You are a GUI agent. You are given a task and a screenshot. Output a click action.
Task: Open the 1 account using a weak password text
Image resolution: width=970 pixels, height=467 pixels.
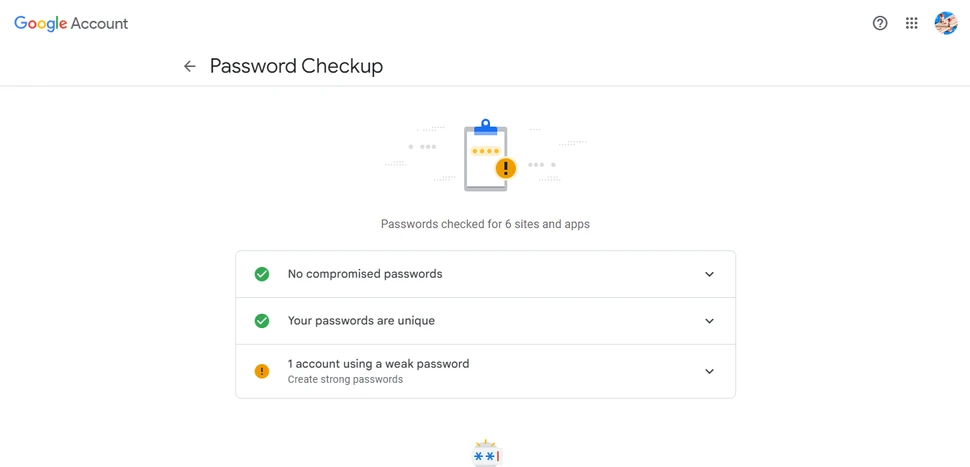[378, 364]
